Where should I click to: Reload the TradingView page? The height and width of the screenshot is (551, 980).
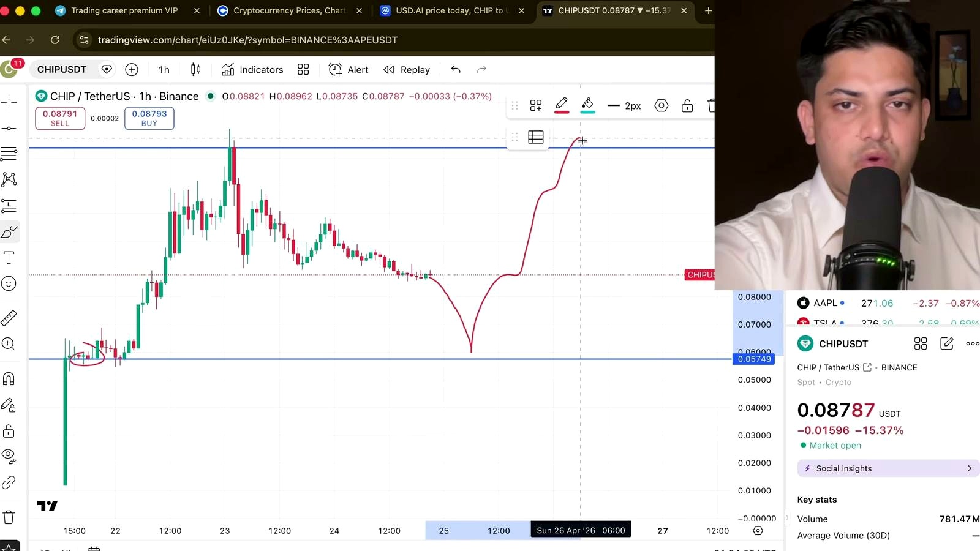55,40
